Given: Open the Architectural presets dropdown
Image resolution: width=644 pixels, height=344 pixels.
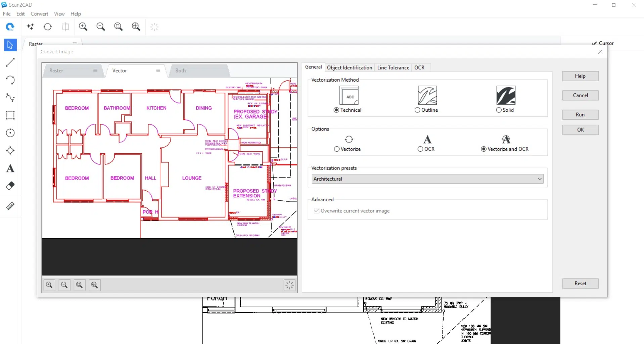Looking at the screenshot, I should [539, 179].
